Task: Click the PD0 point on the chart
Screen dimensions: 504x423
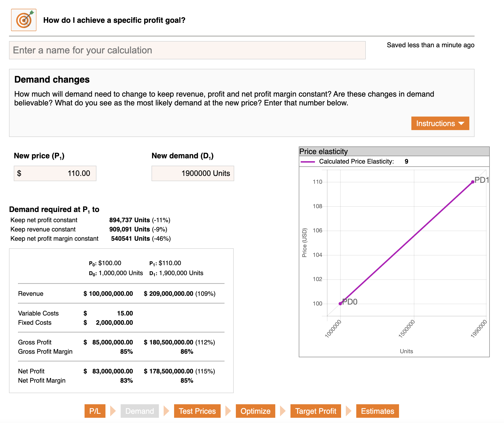Action: [340, 304]
